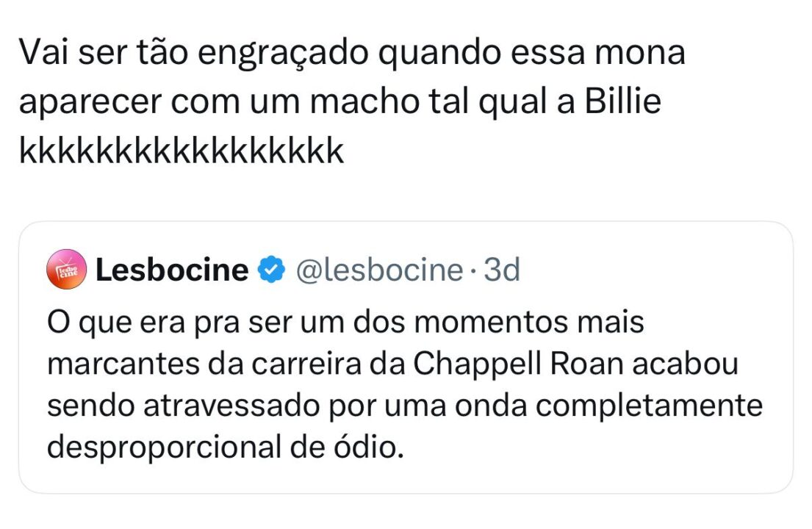Viewport: 812px width, 529px height.
Task: Open the Lesbocine display name link
Action: pos(172,270)
